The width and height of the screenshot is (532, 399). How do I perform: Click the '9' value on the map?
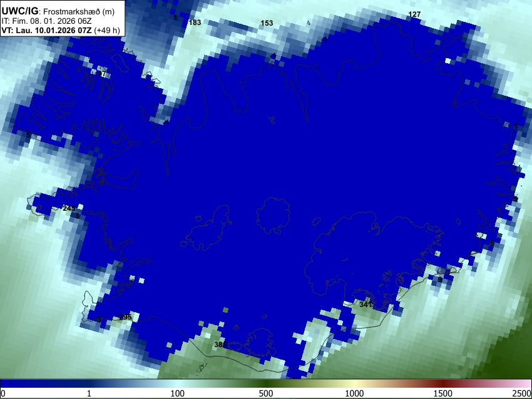pyautogui.click(x=440, y=280)
